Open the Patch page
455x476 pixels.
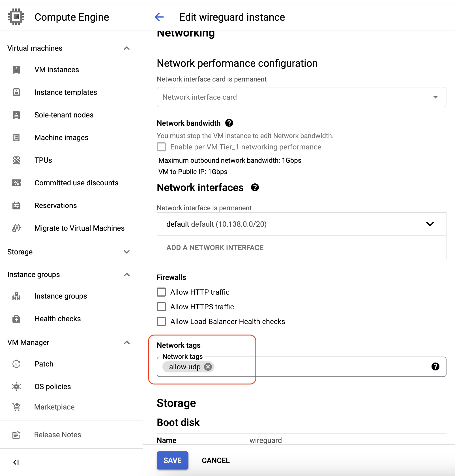(44, 364)
